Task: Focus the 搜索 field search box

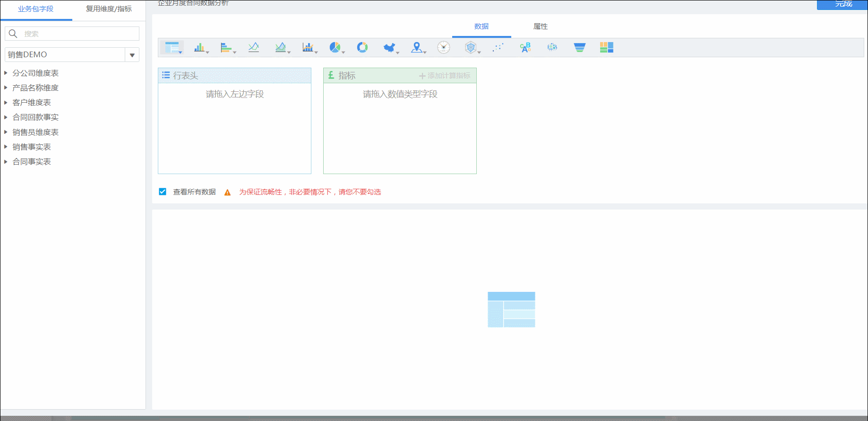Action: point(72,34)
